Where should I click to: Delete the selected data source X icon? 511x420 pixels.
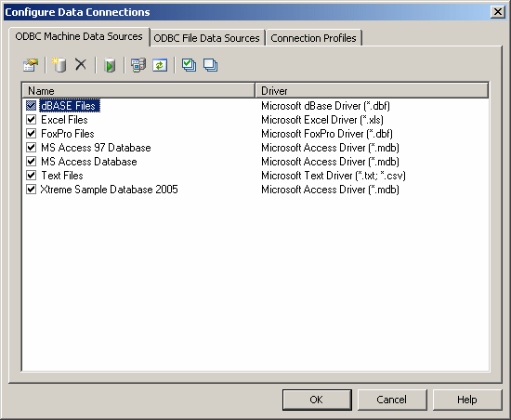(81, 64)
